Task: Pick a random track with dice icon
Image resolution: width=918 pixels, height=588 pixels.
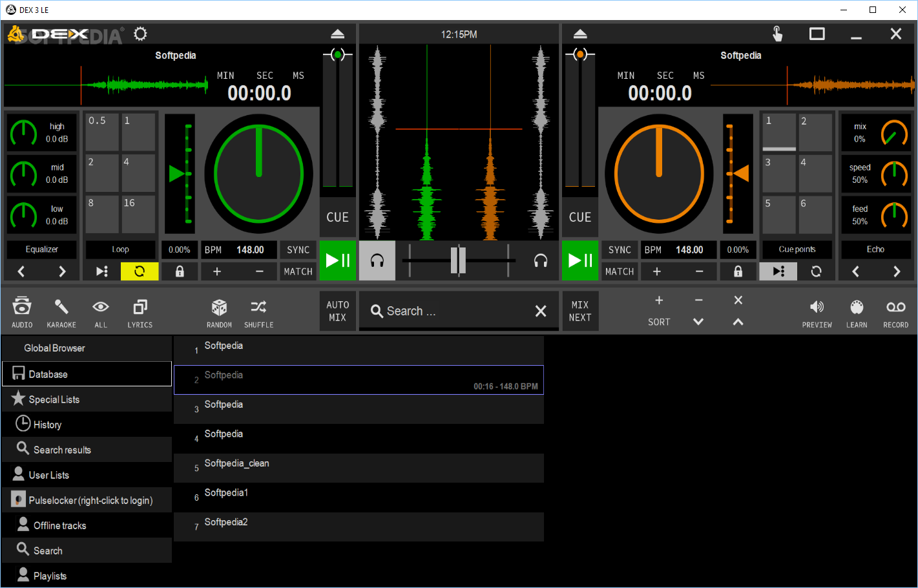Action: pos(220,312)
